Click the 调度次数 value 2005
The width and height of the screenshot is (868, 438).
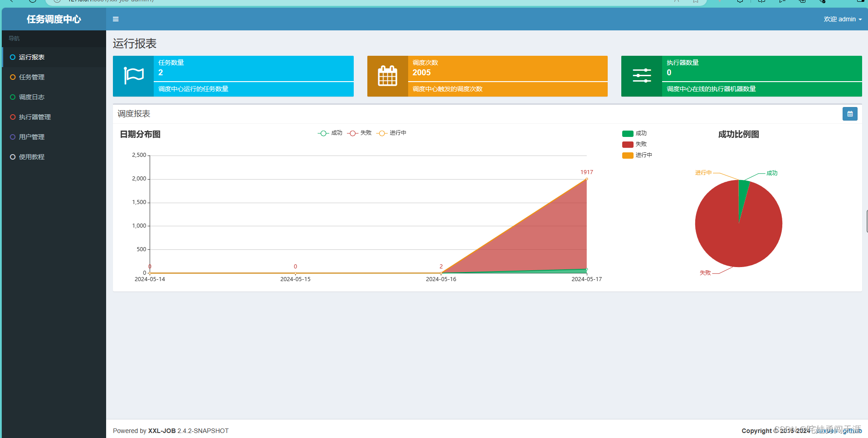click(x=421, y=73)
